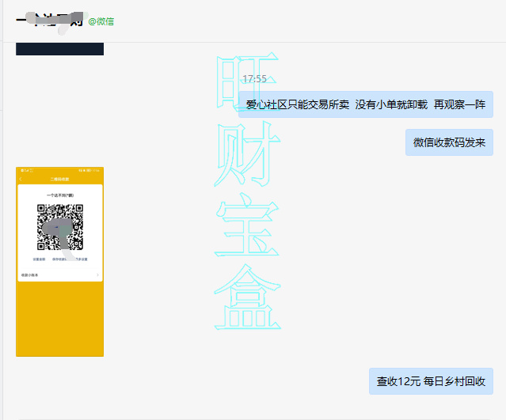This screenshot has width=506, height=420.
Task: Click the phone status bar in screenshot
Action: pos(59,170)
